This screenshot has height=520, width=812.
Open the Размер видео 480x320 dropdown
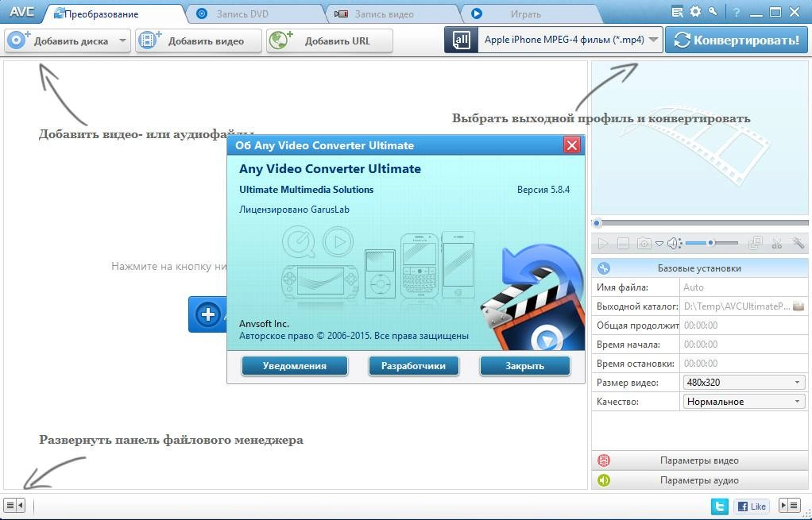(x=744, y=383)
